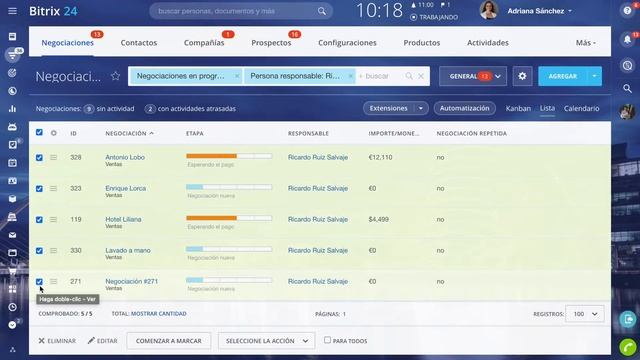Image resolution: width=640 pixels, height=360 pixels.
Task: Click right sidebar search magnifier icon
Action: [627, 88]
